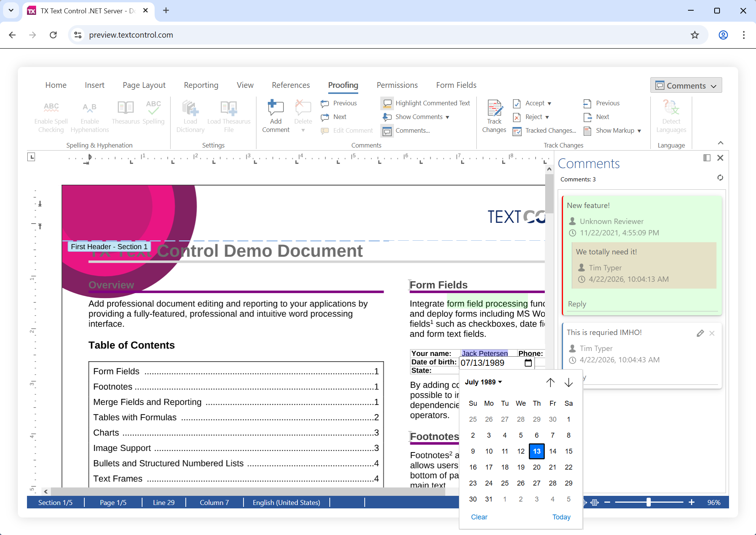The width and height of the screenshot is (756, 535).
Task: Open the calendar icon in the date field
Action: coord(528,363)
